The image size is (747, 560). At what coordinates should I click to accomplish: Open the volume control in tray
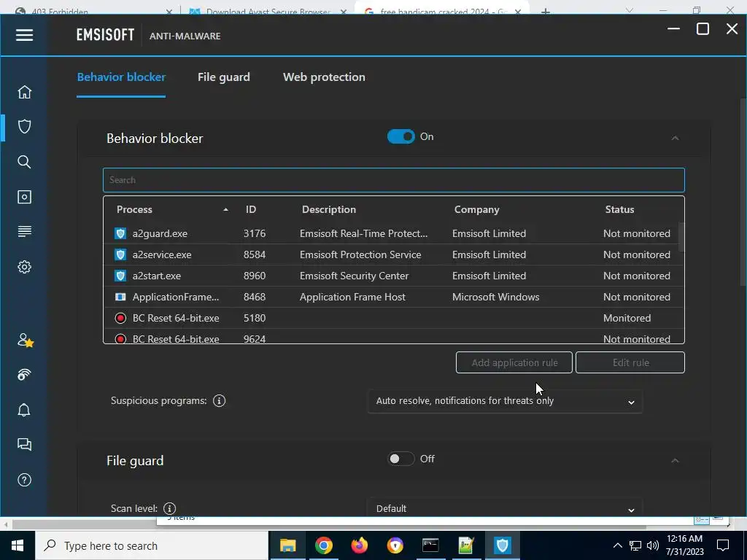click(653, 545)
